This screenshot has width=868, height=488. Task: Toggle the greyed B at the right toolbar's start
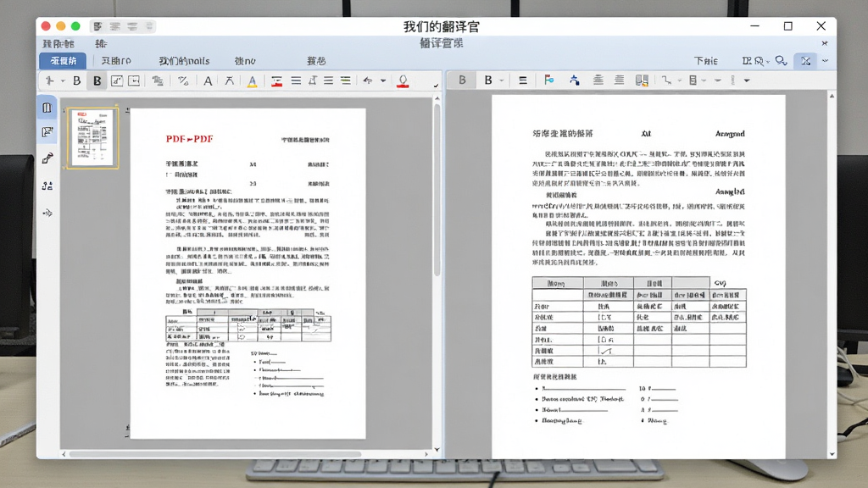click(462, 80)
